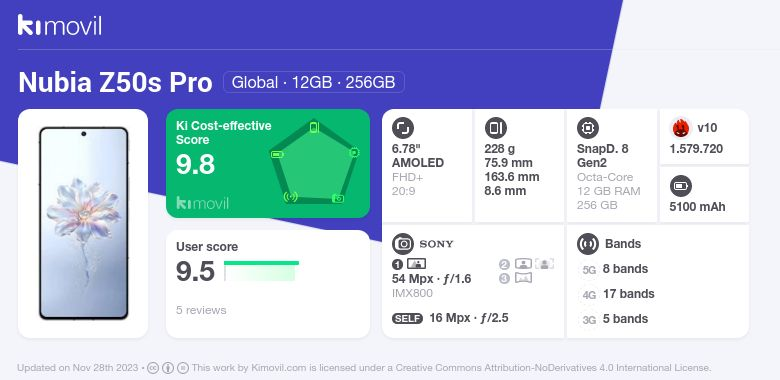Click the Bands signal icon
The width and height of the screenshot is (780, 380).
pos(588,244)
